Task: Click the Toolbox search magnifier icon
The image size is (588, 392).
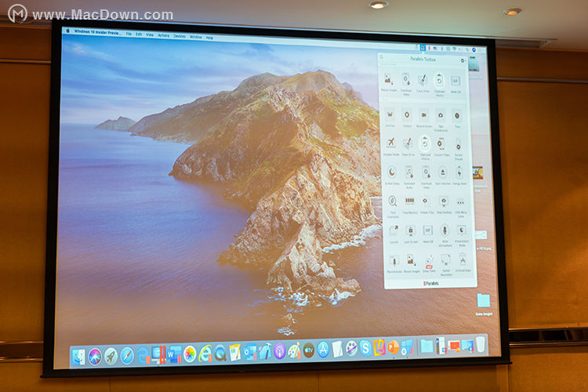Action: 382,57
